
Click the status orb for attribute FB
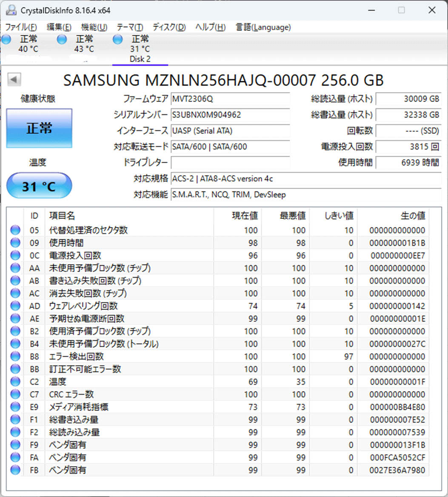coord(15,470)
